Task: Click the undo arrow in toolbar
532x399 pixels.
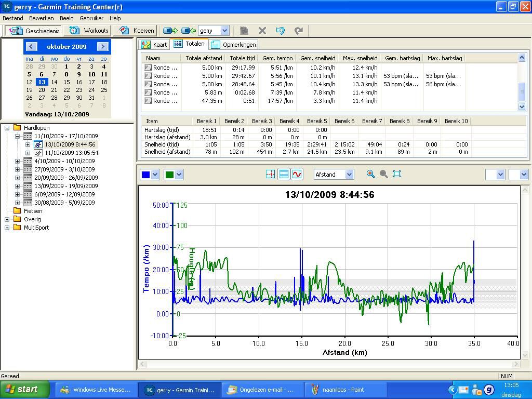Action: 280,31
